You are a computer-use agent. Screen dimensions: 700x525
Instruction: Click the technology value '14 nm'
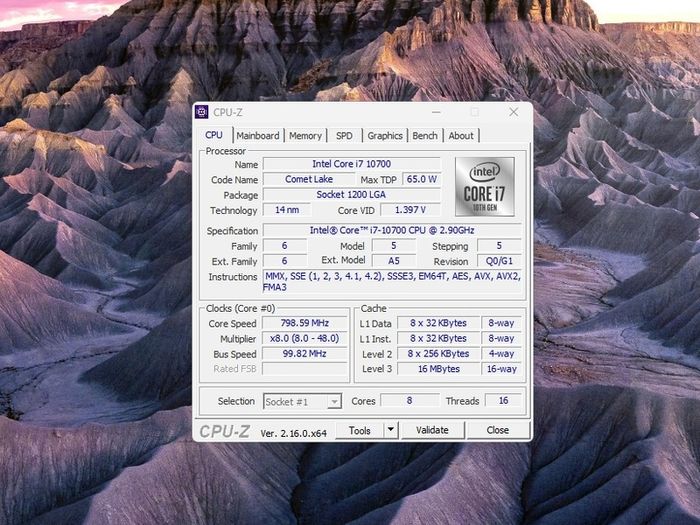pos(287,210)
